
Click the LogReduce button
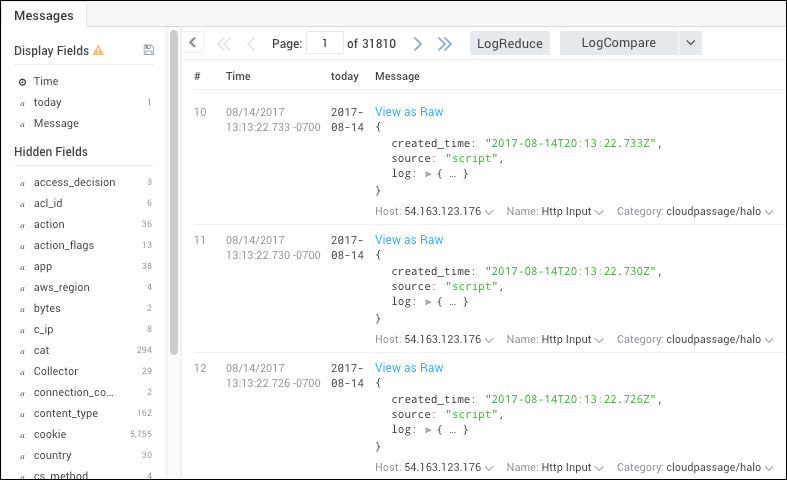click(x=510, y=43)
